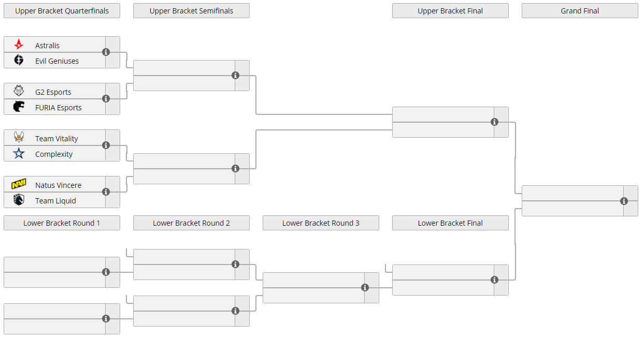Open info for Astralis vs Evil Geniuses match
This screenshot has width=644, height=338.
pos(106,52)
